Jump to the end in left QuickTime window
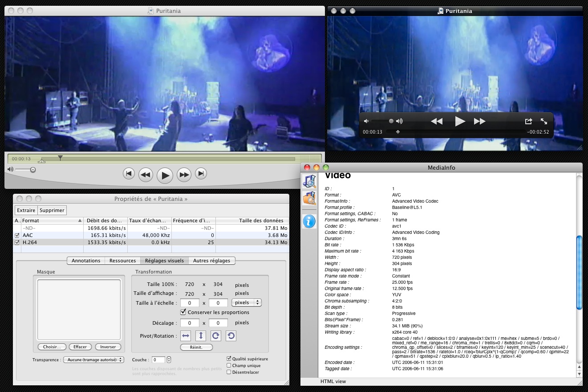Image resolution: width=588 pixels, height=392 pixels. (201, 174)
